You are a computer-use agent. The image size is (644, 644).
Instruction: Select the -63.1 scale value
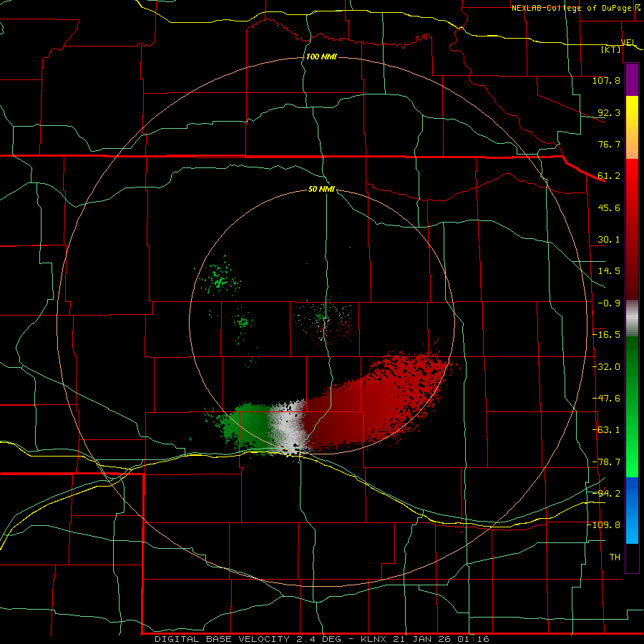(607, 430)
